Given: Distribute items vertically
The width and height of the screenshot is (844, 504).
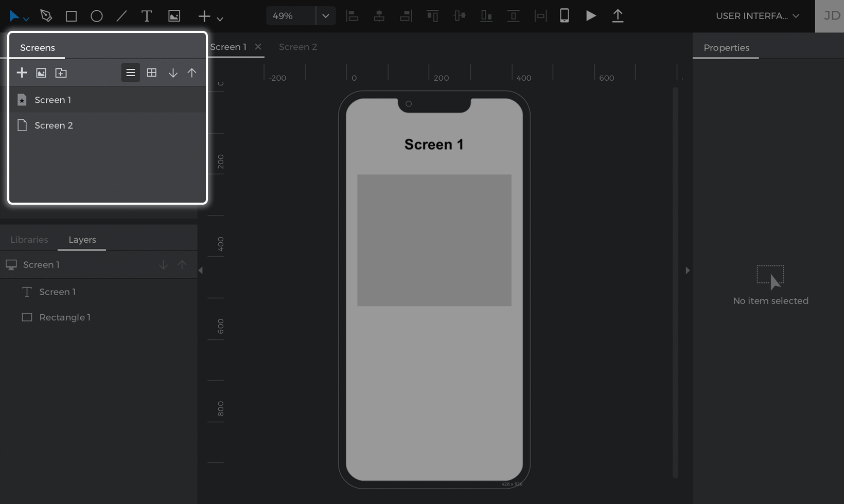Looking at the screenshot, I should [x=513, y=16].
